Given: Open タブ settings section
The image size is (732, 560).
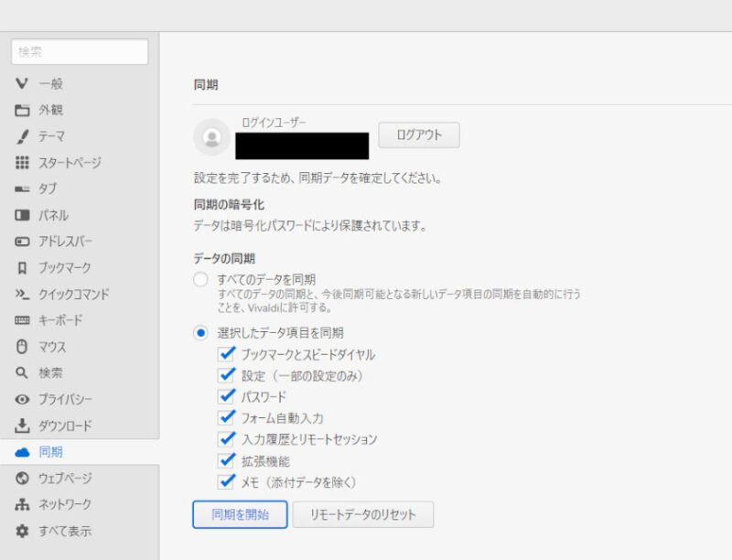Looking at the screenshot, I should (80, 188).
